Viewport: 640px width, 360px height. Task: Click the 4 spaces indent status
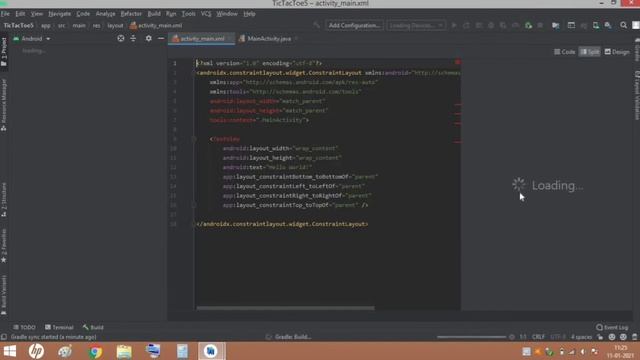click(x=581, y=337)
